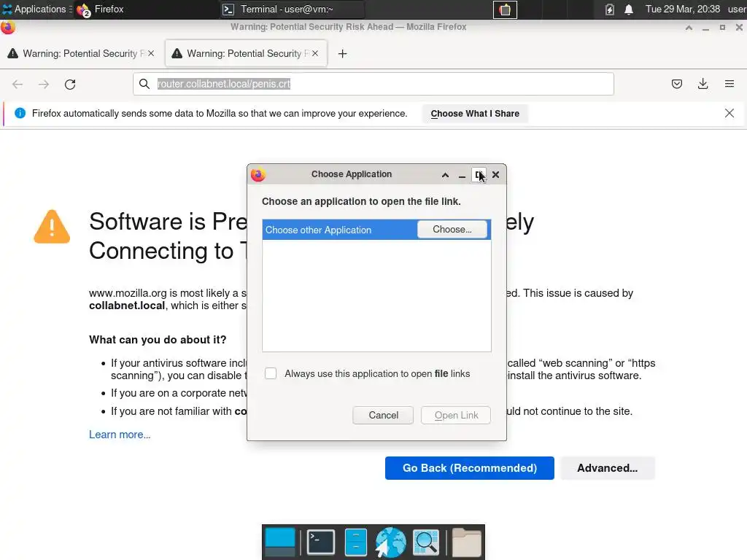Click the Choose... button in dialog
Image resolution: width=747 pixels, height=560 pixels.
pyautogui.click(x=452, y=230)
